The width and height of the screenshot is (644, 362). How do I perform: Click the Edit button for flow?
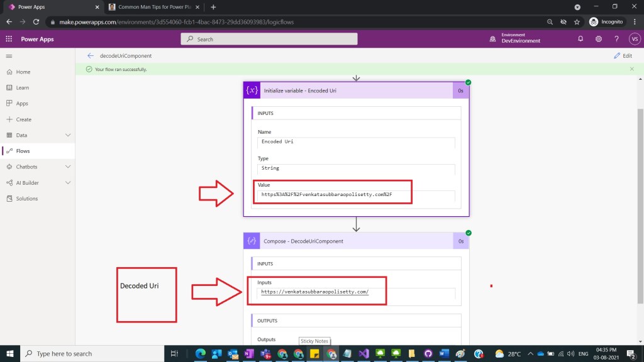(623, 56)
